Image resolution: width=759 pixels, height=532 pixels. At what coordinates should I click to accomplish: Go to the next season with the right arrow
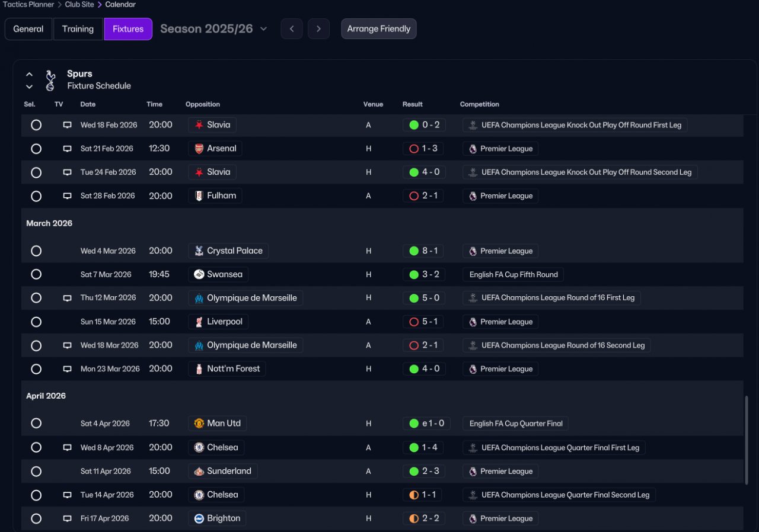(319, 29)
